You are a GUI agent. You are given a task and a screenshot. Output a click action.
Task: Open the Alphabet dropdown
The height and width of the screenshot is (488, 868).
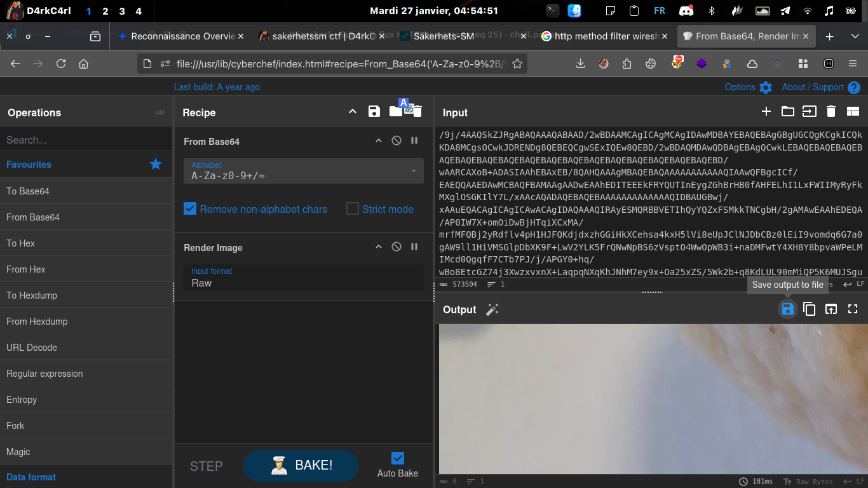303,171
